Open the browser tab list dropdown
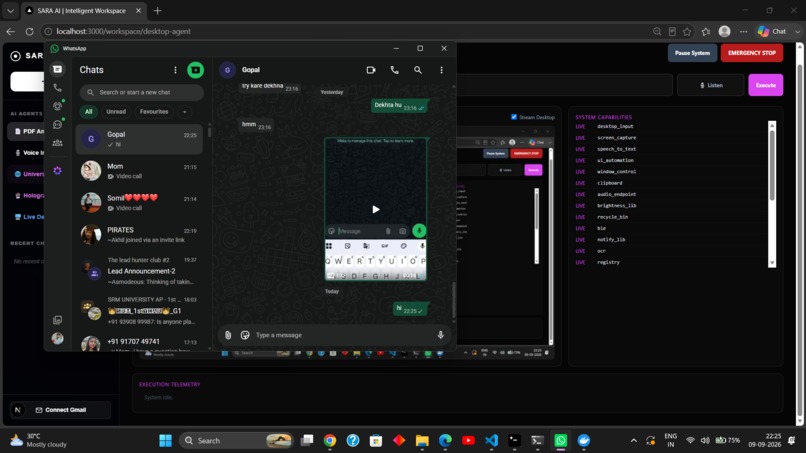 click(x=10, y=10)
